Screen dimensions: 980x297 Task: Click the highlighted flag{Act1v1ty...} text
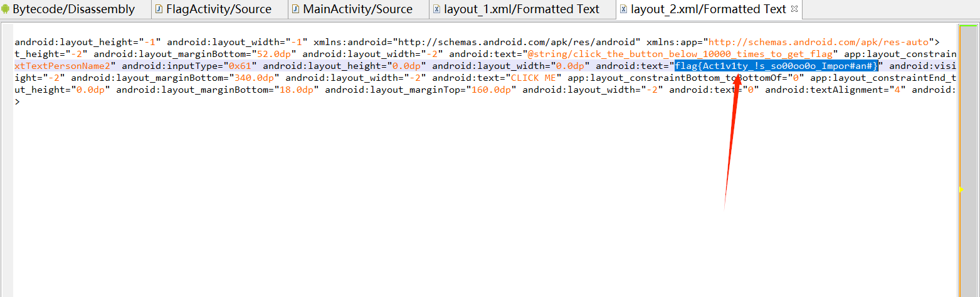(776, 66)
